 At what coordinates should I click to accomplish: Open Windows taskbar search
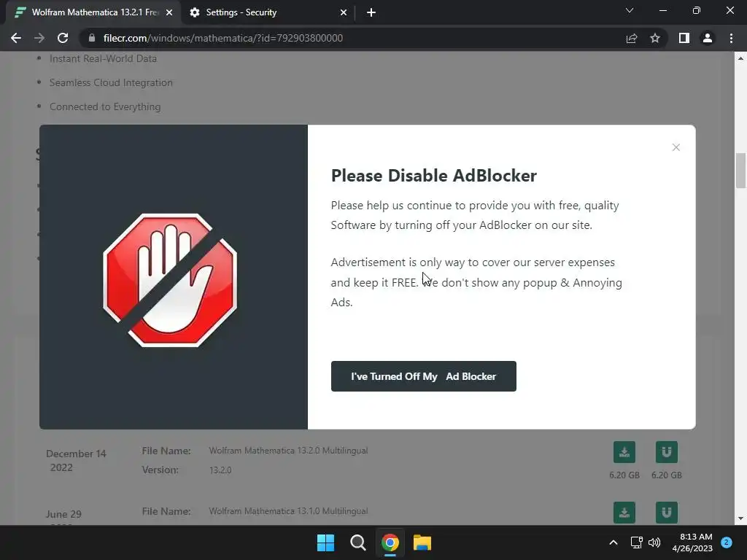[x=357, y=542]
